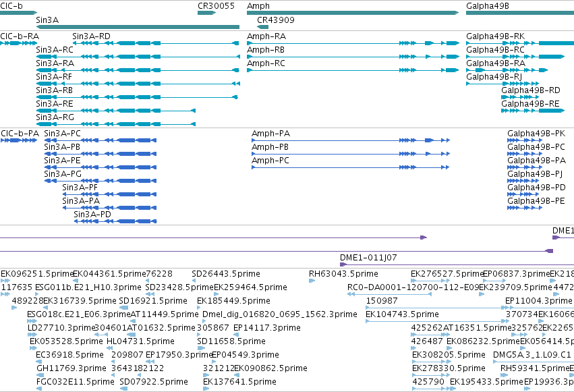The height and width of the screenshot is (392, 574).
Task: Click EST EK137641.5prime
Action: pyautogui.click(x=206, y=389)
